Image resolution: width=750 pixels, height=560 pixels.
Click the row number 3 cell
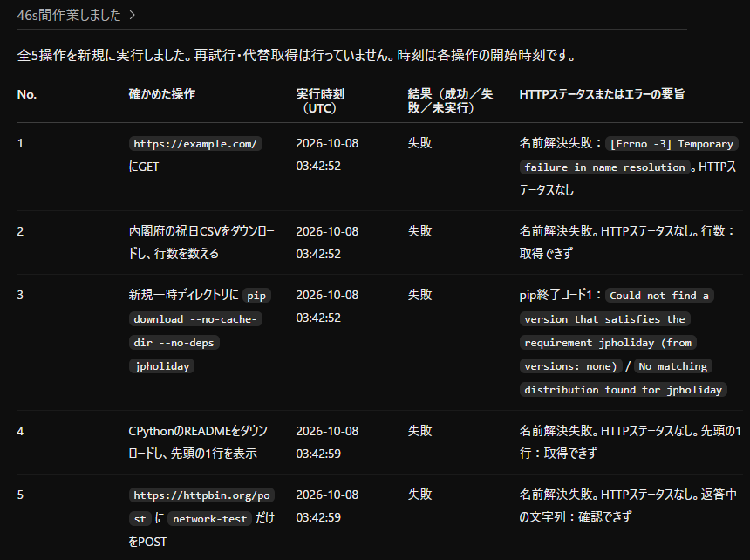[x=20, y=295]
